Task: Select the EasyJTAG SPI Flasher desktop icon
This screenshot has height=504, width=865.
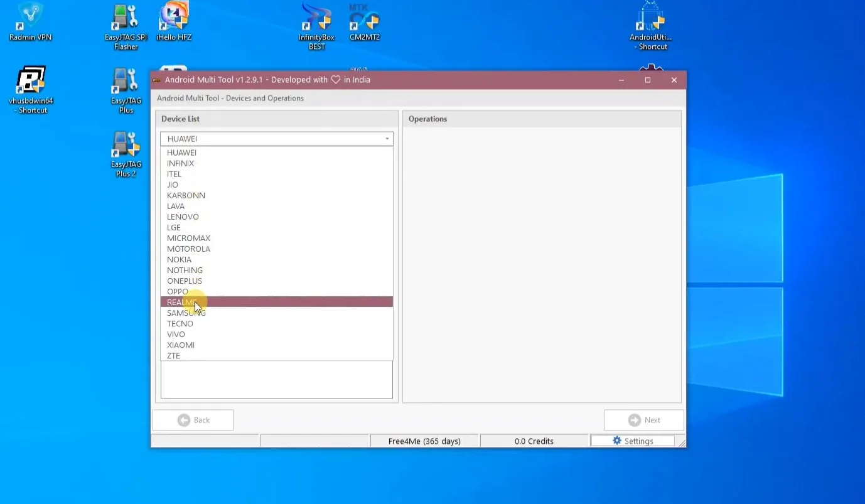Action: point(126,27)
